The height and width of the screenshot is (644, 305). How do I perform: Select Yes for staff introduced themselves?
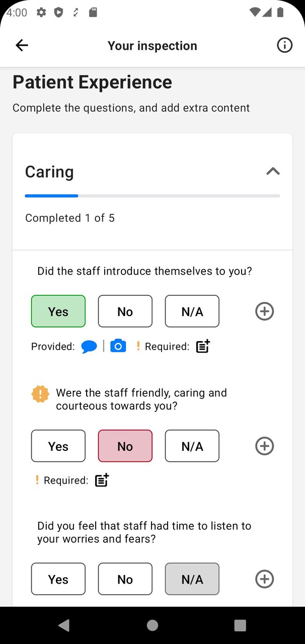pyautogui.click(x=58, y=311)
